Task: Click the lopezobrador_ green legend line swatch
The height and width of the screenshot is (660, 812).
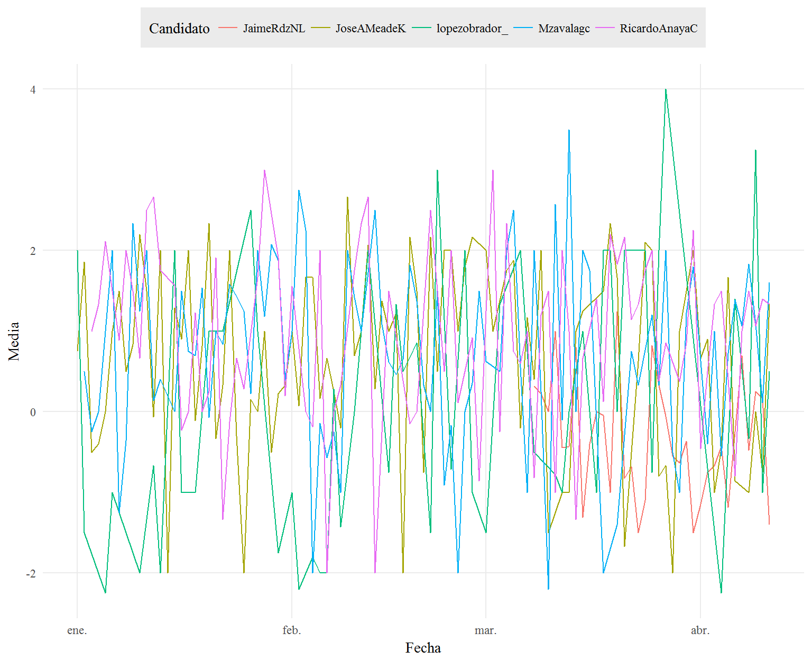Action: point(421,28)
